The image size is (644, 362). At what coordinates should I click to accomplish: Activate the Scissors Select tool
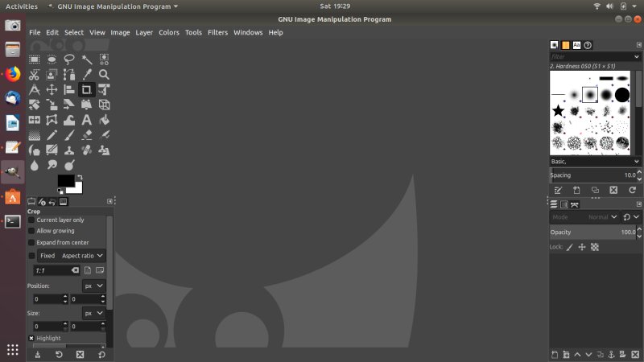click(x=35, y=75)
